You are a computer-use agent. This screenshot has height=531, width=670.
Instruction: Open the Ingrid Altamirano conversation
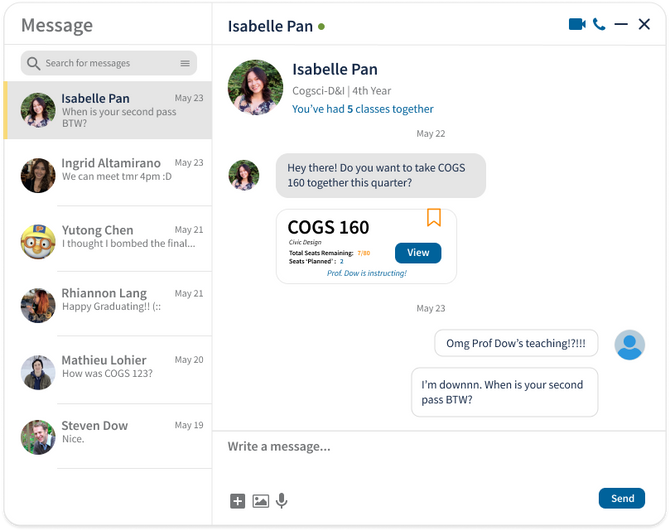tap(108, 173)
